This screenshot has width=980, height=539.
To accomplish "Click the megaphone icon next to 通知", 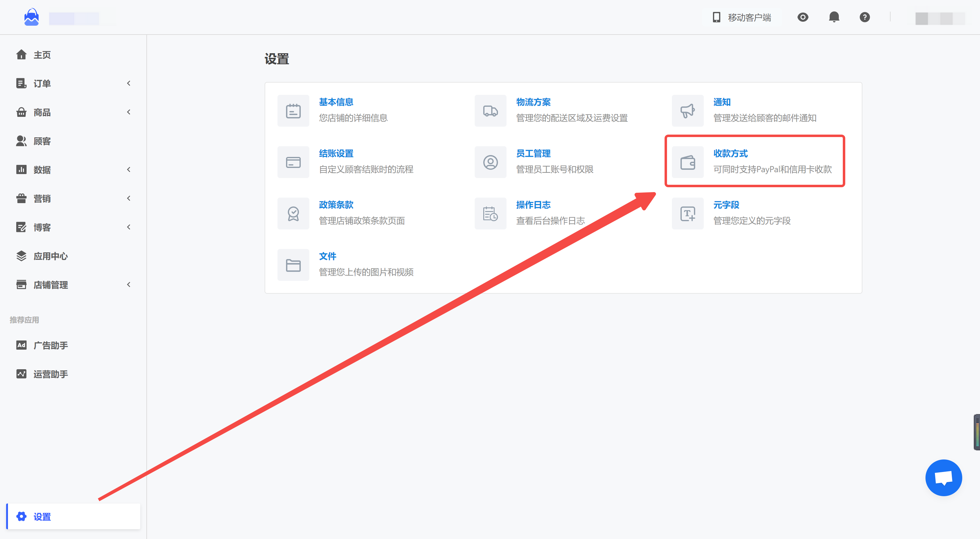I will click(688, 111).
